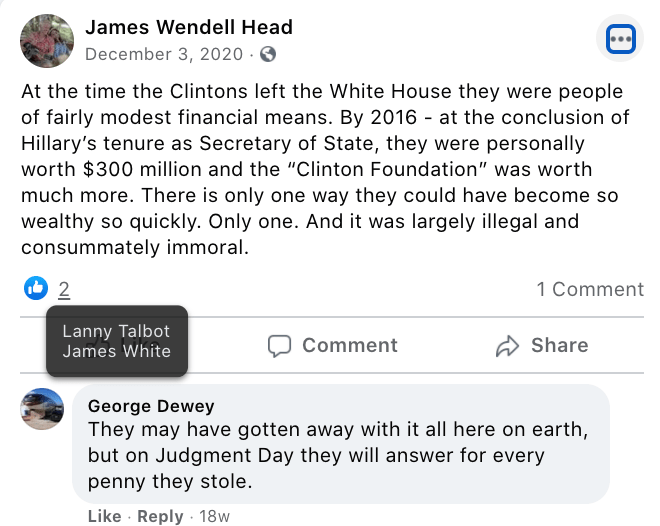Click the blue thumbs-up reaction icon
The height and width of the screenshot is (526, 660).
[x=35, y=289]
